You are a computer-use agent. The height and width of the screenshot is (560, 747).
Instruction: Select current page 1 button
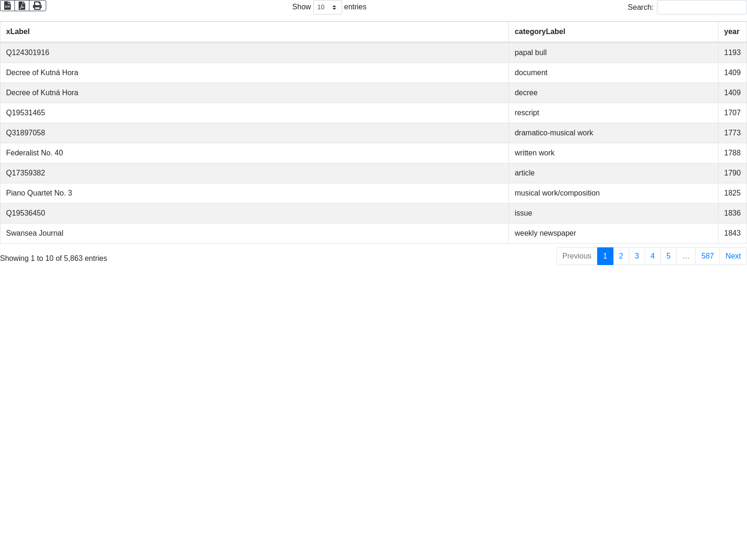[605, 256]
